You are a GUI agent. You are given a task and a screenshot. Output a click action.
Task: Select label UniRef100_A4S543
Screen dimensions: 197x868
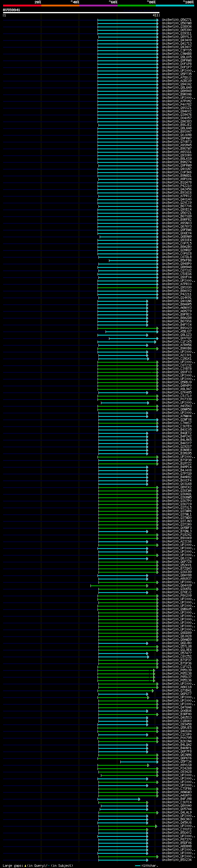(177, 406)
